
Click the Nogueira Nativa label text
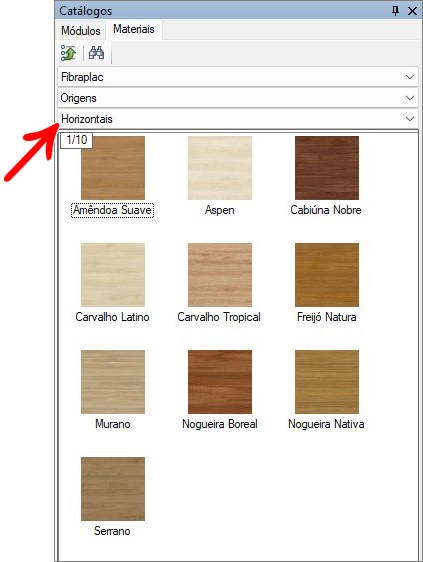tap(326, 424)
